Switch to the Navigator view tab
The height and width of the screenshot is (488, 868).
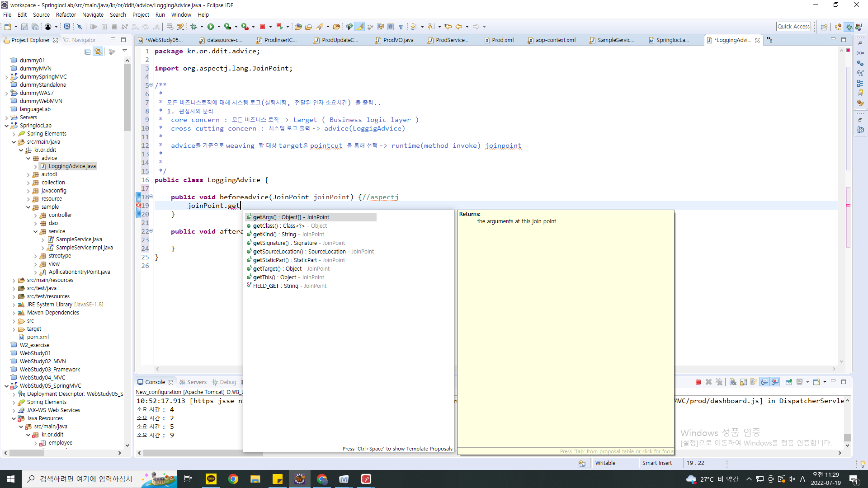tap(80, 40)
